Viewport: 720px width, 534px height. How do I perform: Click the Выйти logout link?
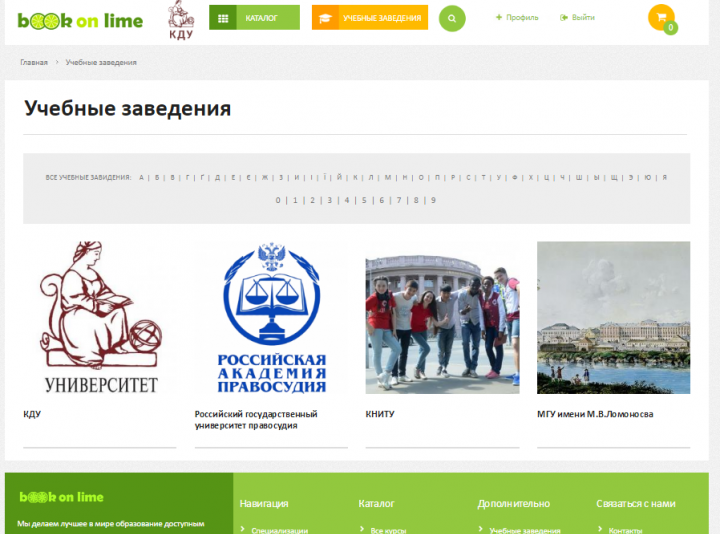click(x=577, y=17)
